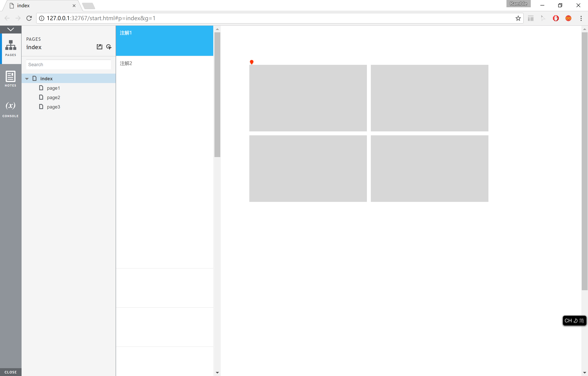Select page1 in the pages tree
The height and width of the screenshot is (376, 588).
[x=53, y=88]
